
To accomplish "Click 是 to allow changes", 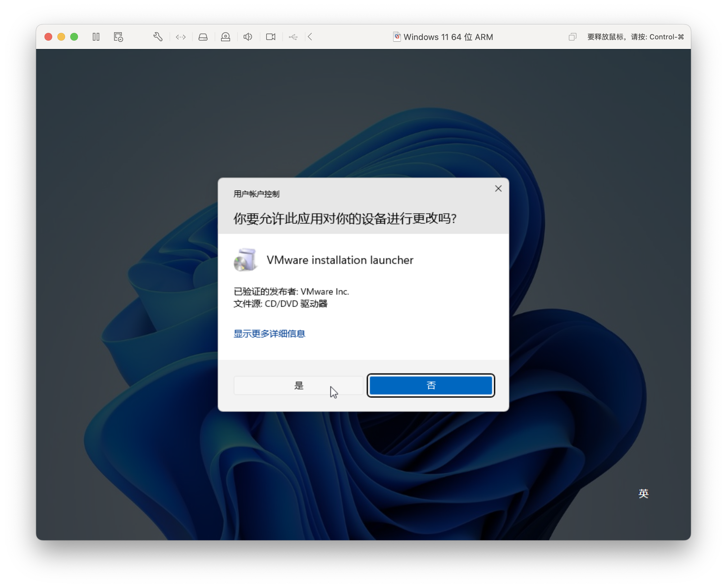I will pyautogui.click(x=298, y=386).
